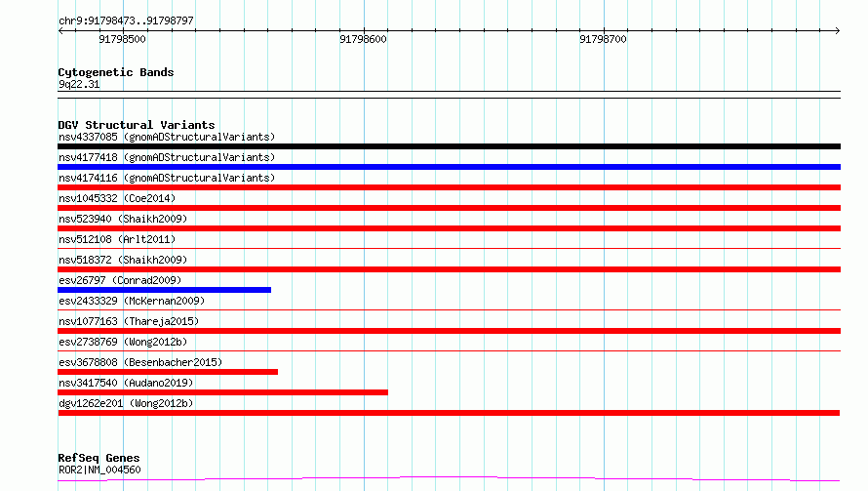Select the 9q22.31 band label
Screen dimensions: 868x491
(79, 84)
